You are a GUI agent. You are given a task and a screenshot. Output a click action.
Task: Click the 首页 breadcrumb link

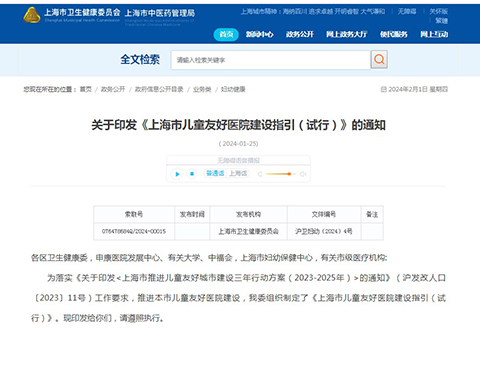tap(86, 89)
